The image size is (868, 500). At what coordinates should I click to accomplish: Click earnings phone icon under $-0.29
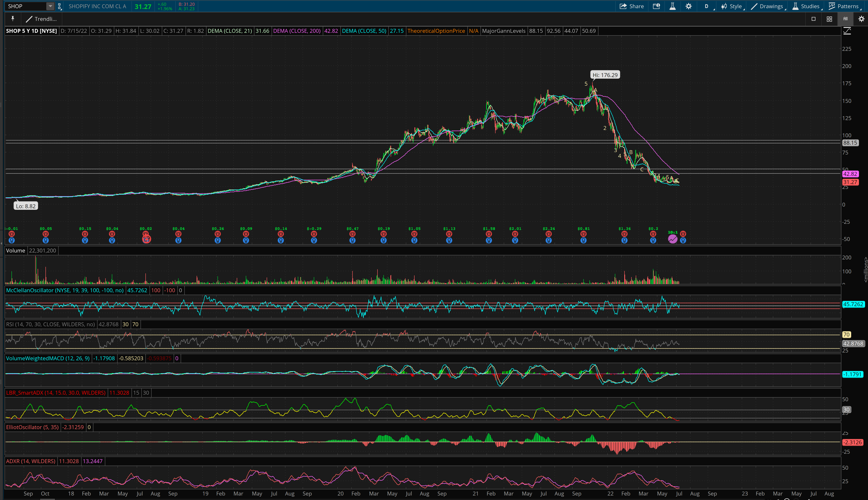(314, 234)
